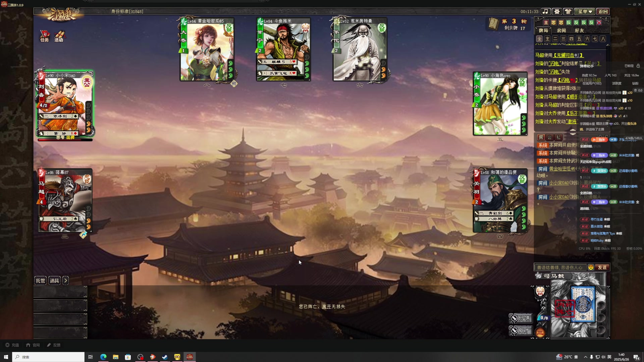The image size is (644, 362).
Task: Open Steam from the taskbar
Action: [165, 357]
